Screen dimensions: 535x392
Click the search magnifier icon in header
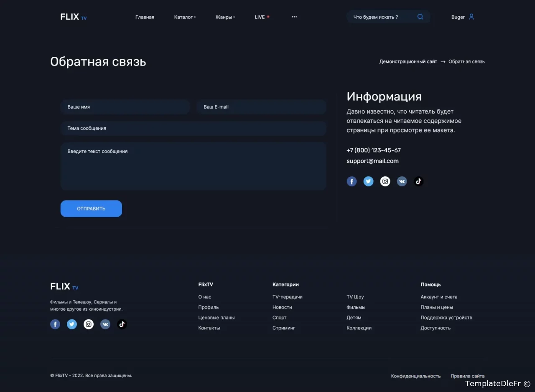pyautogui.click(x=420, y=17)
